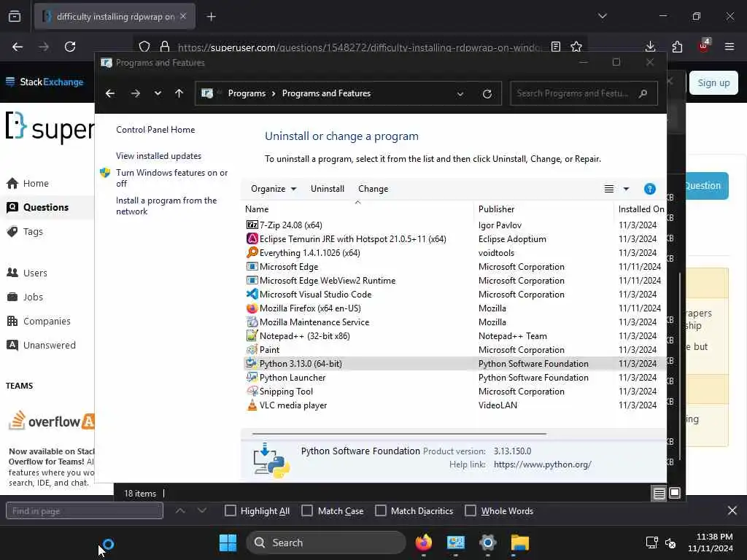
Task: Click the Visual Studio Code icon
Action: [x=252, y=294]
